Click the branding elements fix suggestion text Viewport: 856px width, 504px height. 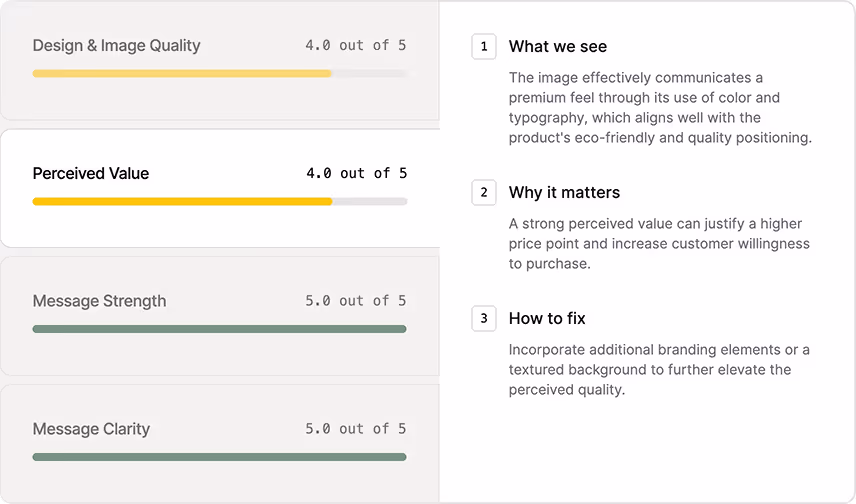coord(659,370)
